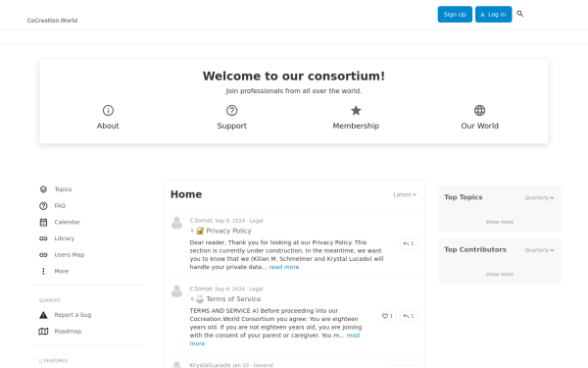Click KrystalLucado author name
This screenshot has width=588, height=368.
(x=210, y=365)
